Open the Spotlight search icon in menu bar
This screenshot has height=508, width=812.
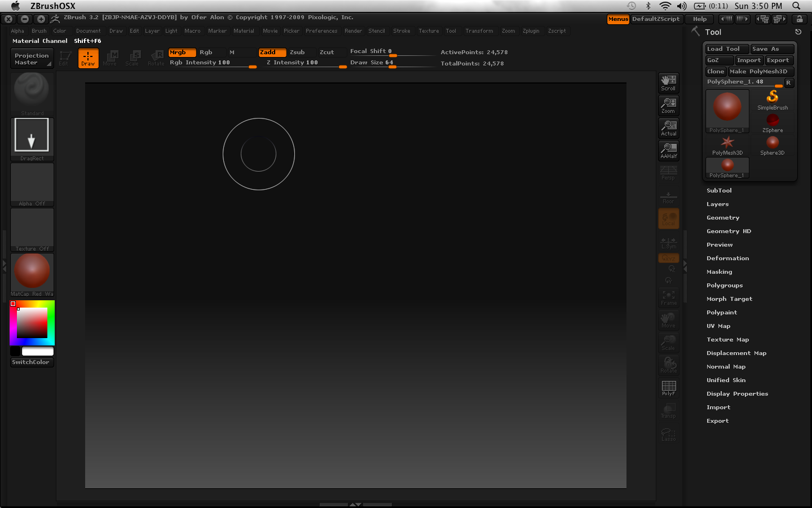[x=796, y=6]
